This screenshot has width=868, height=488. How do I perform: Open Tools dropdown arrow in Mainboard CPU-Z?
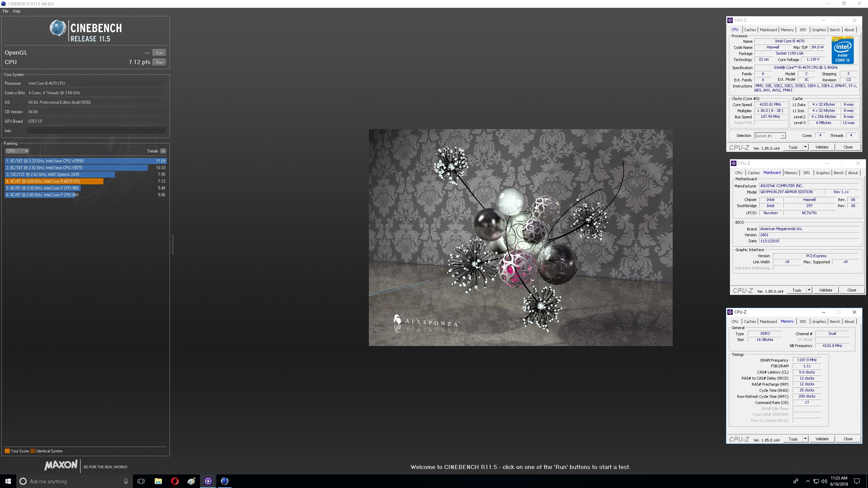pos(809,290)
